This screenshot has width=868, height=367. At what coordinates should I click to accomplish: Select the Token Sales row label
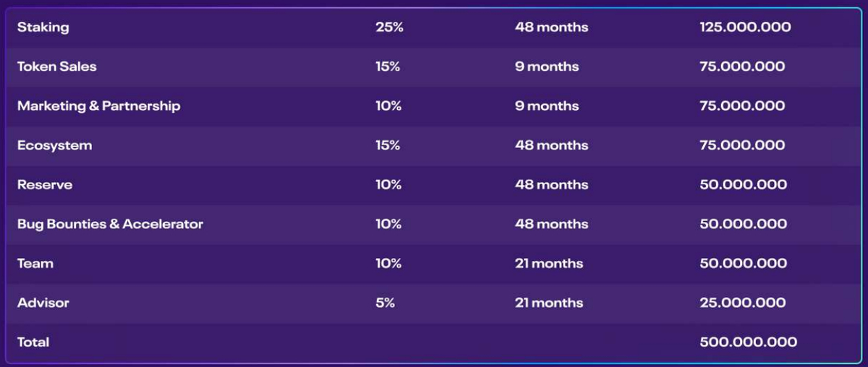click(57, 66)
